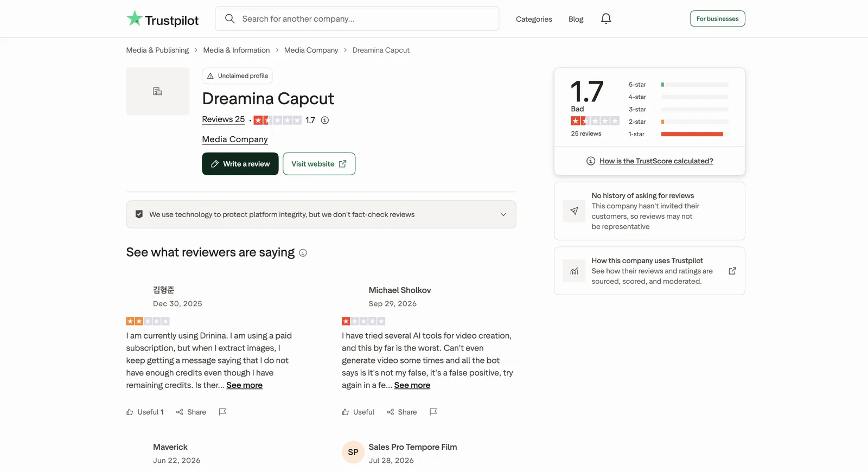Open the Categories menu item
The image size is (868, 471).
tap(534, 19)
